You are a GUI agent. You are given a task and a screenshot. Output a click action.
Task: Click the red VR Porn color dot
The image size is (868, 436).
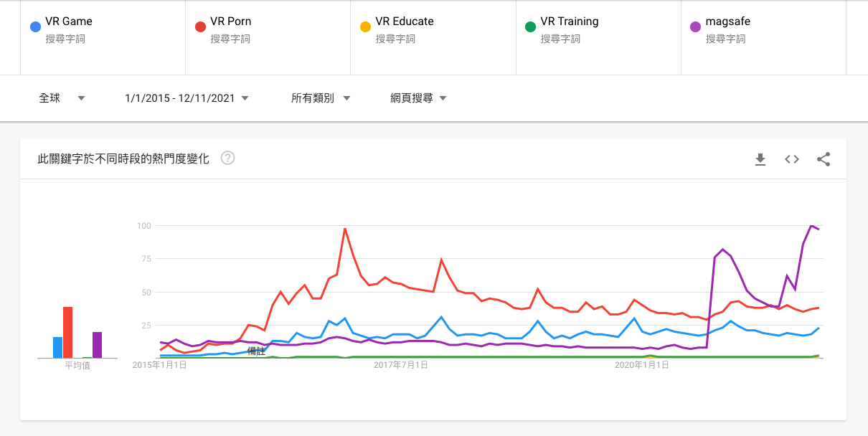coord(200,27)
